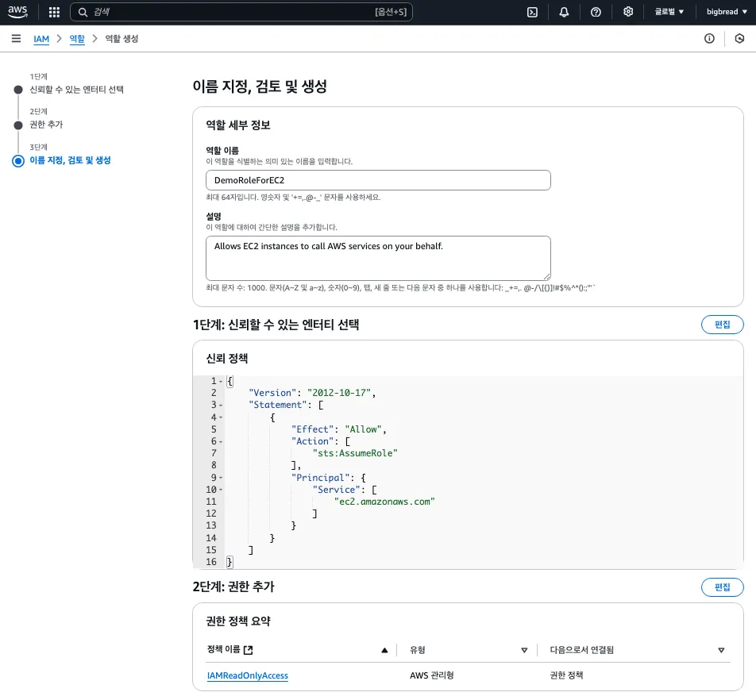Click the "Allow" effect value
This screenshot has width=756, height=700.
point(363,429)
